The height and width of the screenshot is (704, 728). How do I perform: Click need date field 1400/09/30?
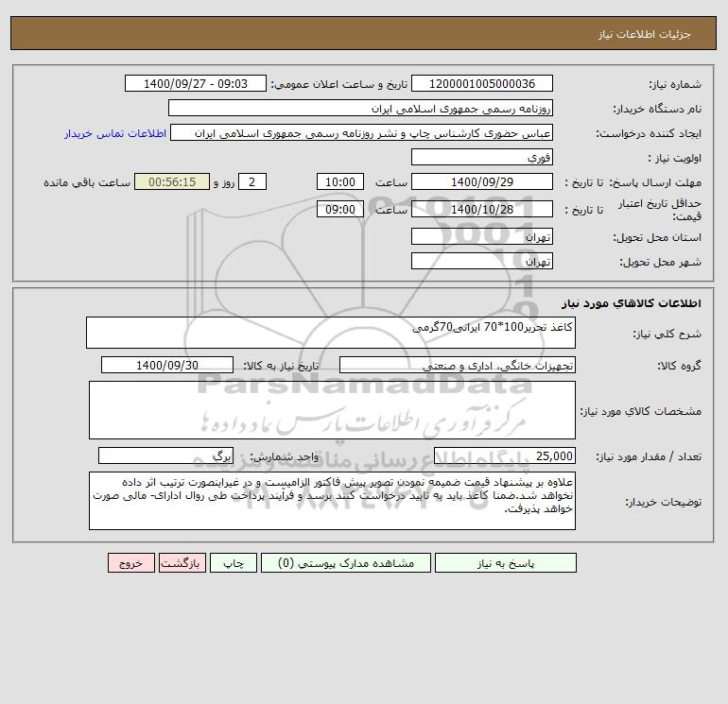(x=167, y=365)
